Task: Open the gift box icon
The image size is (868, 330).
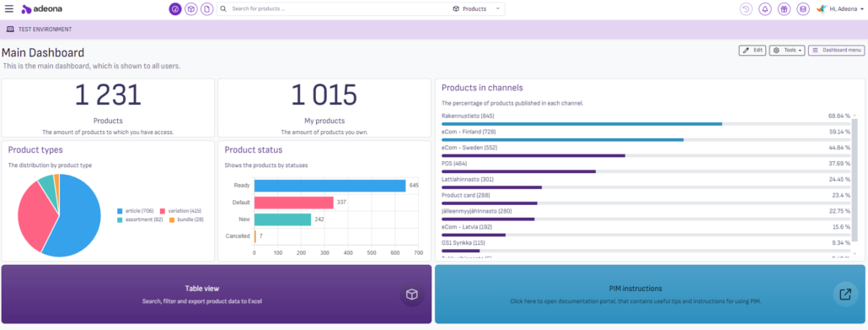Action: [x=783, y=9]
